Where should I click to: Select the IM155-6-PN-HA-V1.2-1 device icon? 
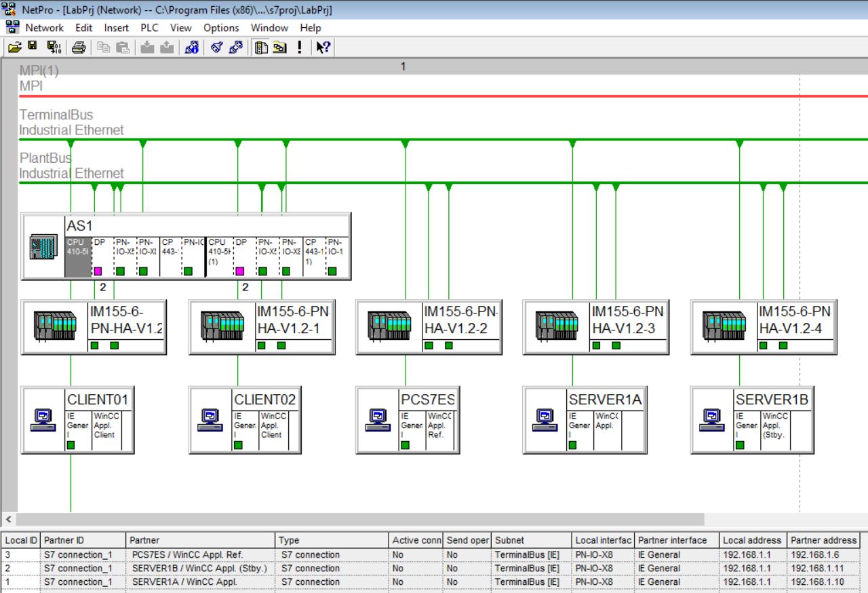click(x=222, y=326)
